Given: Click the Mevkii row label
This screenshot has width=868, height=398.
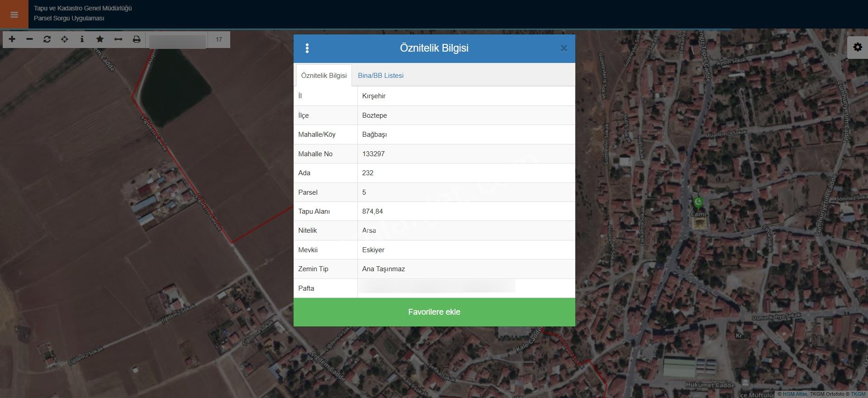Looking at the screenshot, I should pos(308,250).
